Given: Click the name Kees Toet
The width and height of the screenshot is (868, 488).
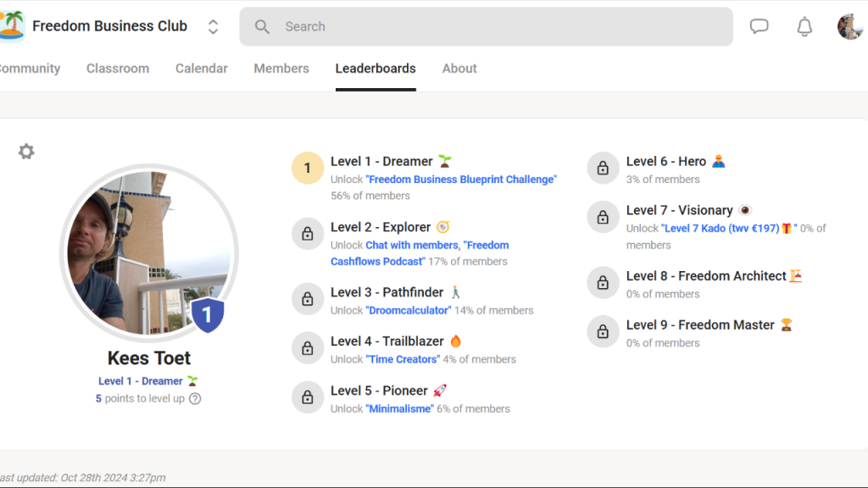Looking at the screenshot, I should pos(149,358).
